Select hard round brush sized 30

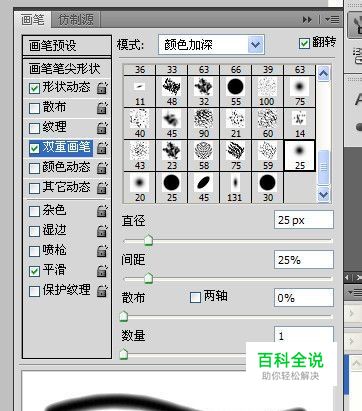[268, 187]
